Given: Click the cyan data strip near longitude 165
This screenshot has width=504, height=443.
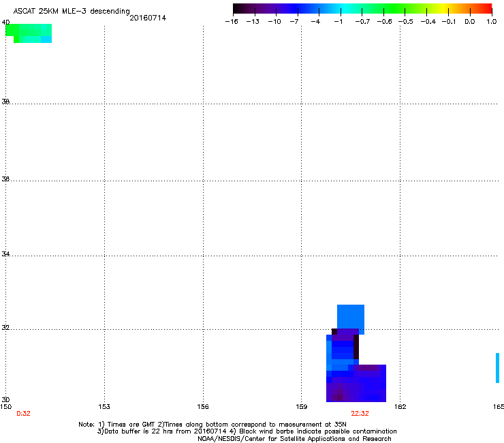Looking at the screenshot, I should [x=498, y=368].
